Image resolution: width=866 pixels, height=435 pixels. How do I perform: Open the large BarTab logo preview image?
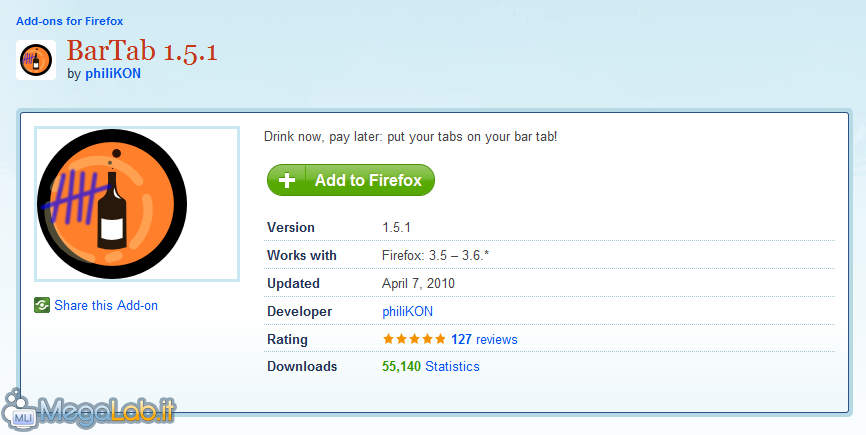[136, 204]
